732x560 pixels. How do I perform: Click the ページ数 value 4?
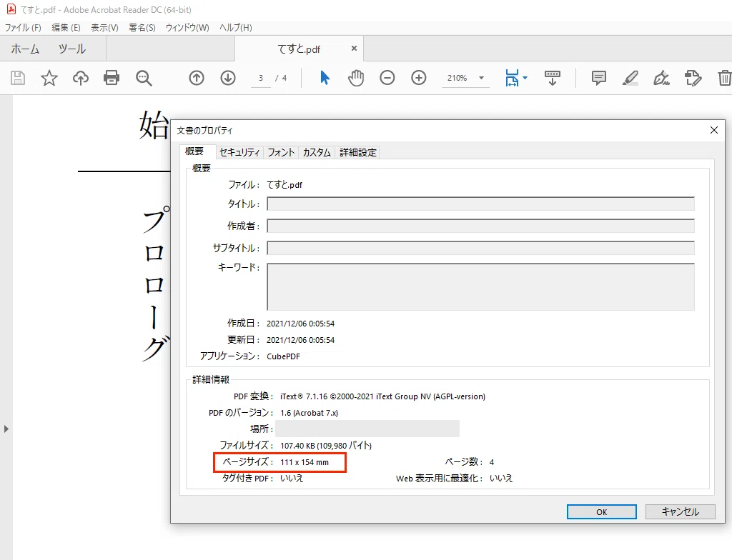[492, 462]
